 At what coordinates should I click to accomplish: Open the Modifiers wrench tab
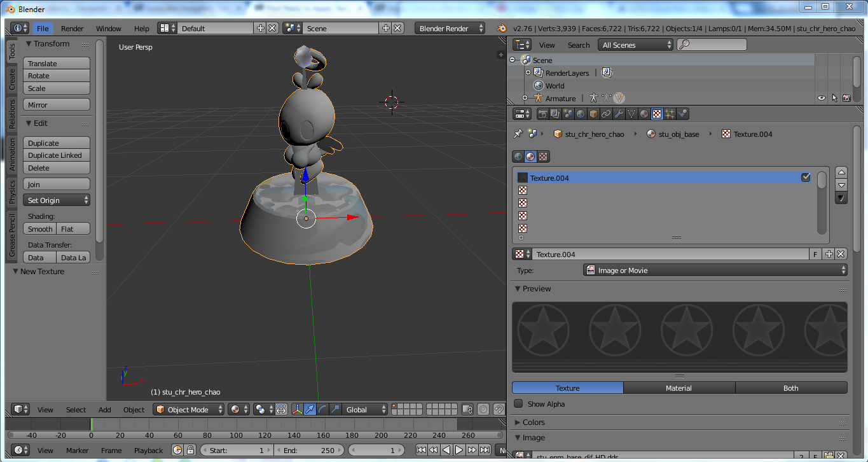(619, 114)
